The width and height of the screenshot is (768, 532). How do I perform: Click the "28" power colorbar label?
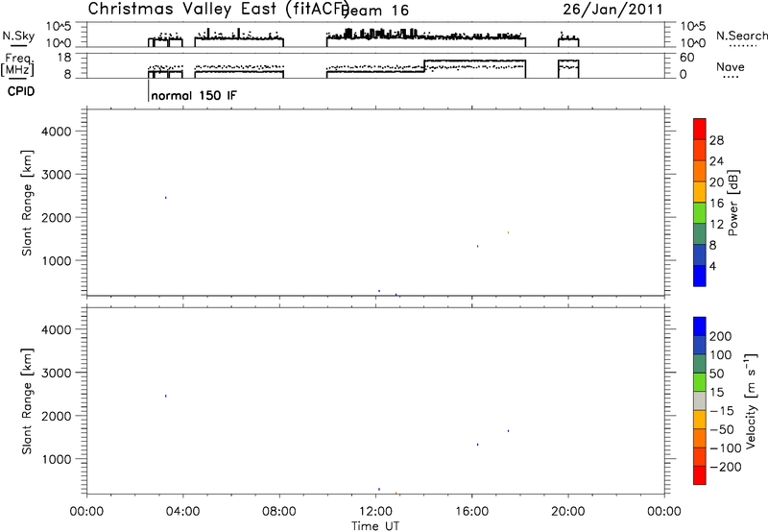tap(716, 140)
